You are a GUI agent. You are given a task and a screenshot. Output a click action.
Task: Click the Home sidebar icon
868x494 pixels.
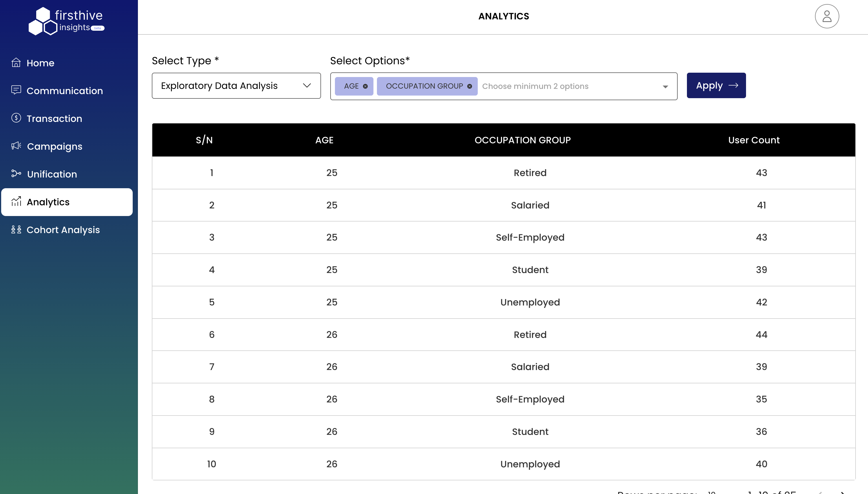click(x=16, y=63)
